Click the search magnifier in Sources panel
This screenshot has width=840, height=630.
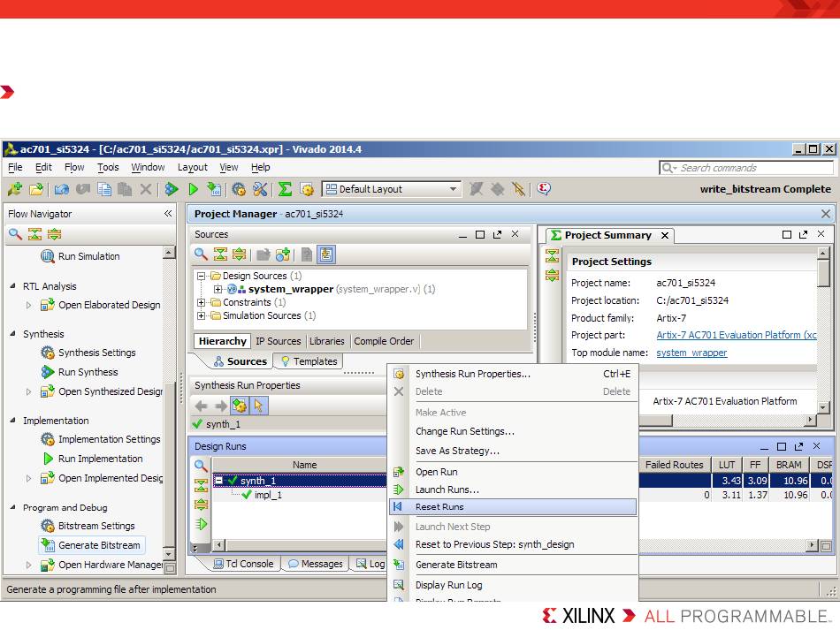point(201,254)
